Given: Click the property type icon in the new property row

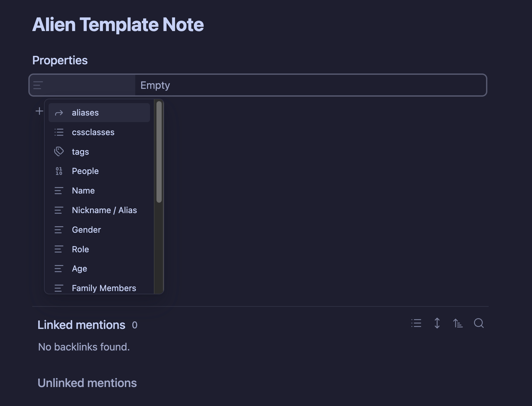Looking at the screenshot, I should coord(38,85).
